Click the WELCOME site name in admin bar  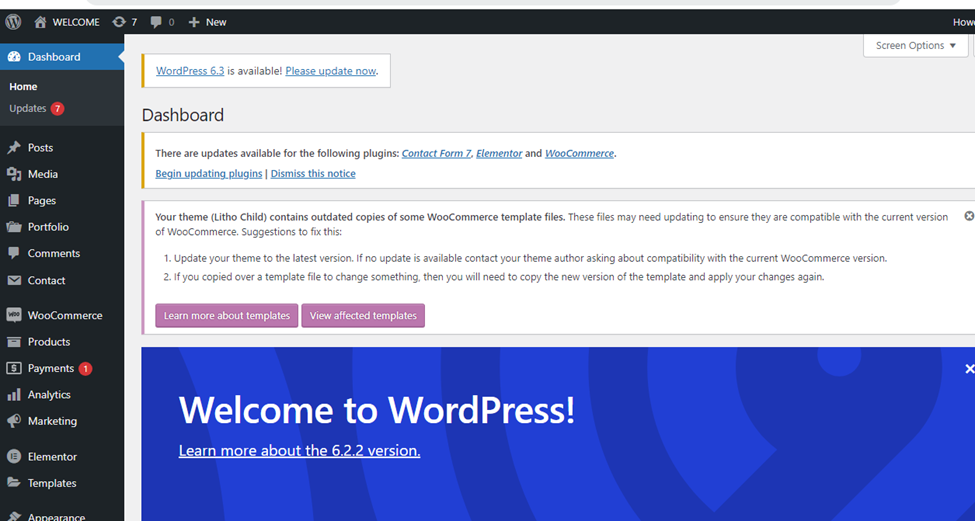76,22
